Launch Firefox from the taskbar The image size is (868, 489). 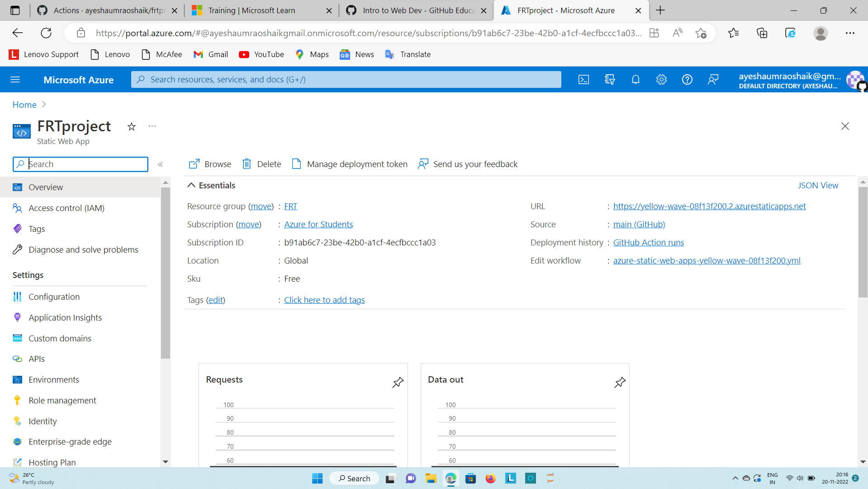(x=490, y=478)
